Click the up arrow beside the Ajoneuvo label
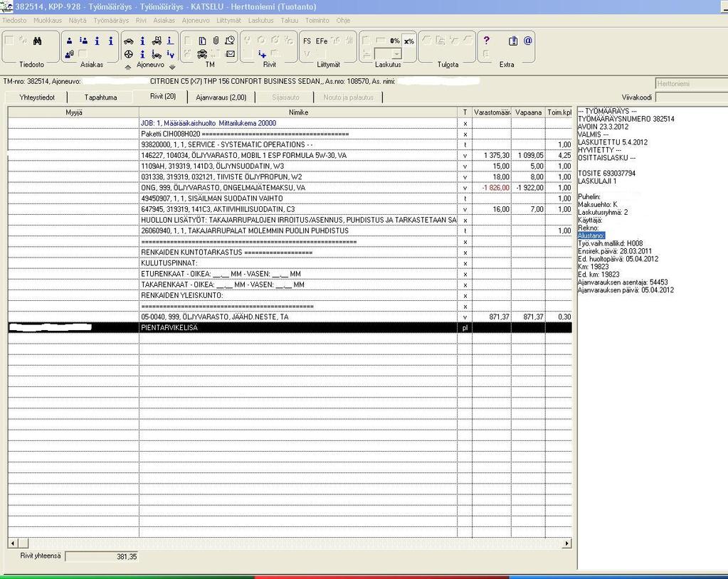This screenshot has width=728, height=579. point(128,68)
